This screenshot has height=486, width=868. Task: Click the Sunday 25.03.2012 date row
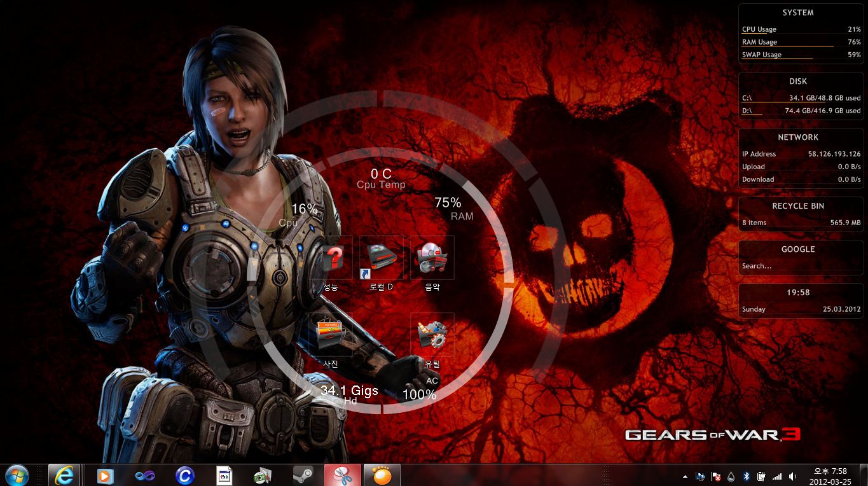(x=801, y=309)
